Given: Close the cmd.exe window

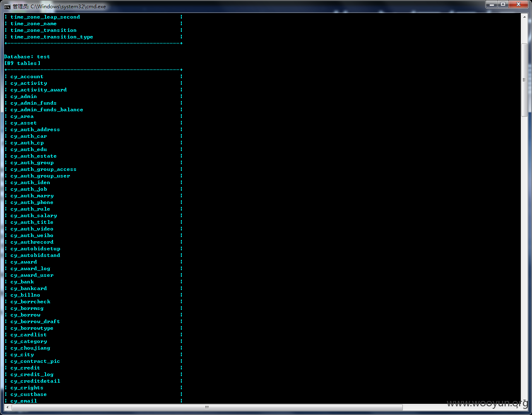Looking at the screenshot, I should pyautogui.click(x=518, y=4).
